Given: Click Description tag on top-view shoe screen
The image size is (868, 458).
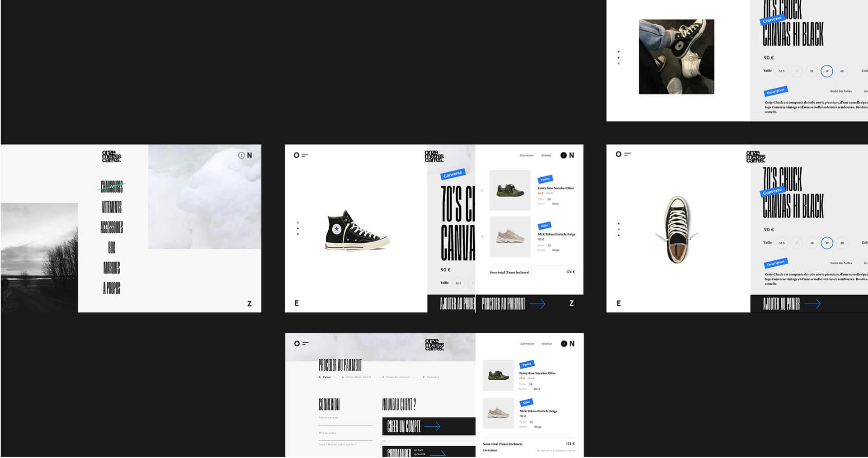Looking at the screenshot, I should 776,263.
